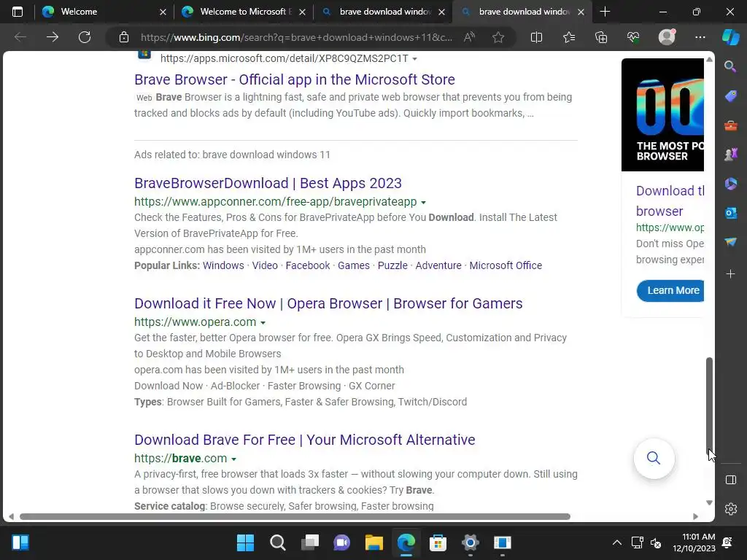Show hidden system tray icons chevron
747x560 pixels.
click(616, 542)
